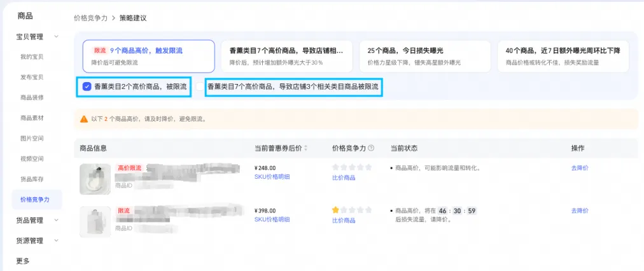Open SKU价格明细 for the ¥248.00 product
644x271 pixels.
coord(272,177)
